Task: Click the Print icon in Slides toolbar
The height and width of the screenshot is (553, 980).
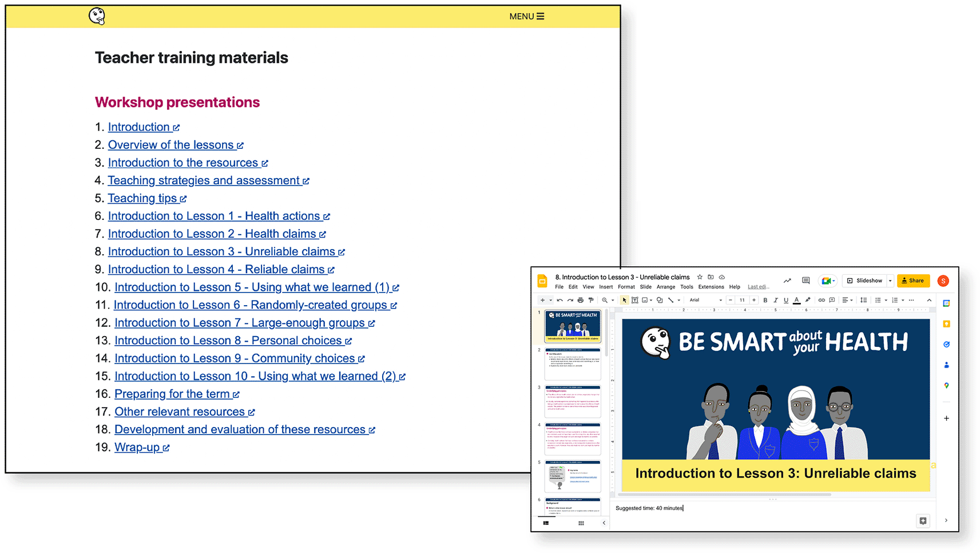Action: point(580,300)
